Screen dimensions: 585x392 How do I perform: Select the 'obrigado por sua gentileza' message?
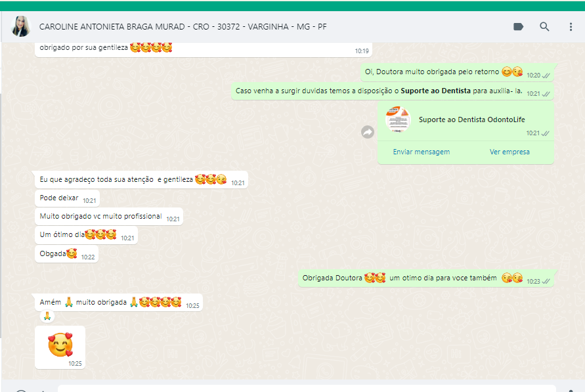click(x=204, y=49)
